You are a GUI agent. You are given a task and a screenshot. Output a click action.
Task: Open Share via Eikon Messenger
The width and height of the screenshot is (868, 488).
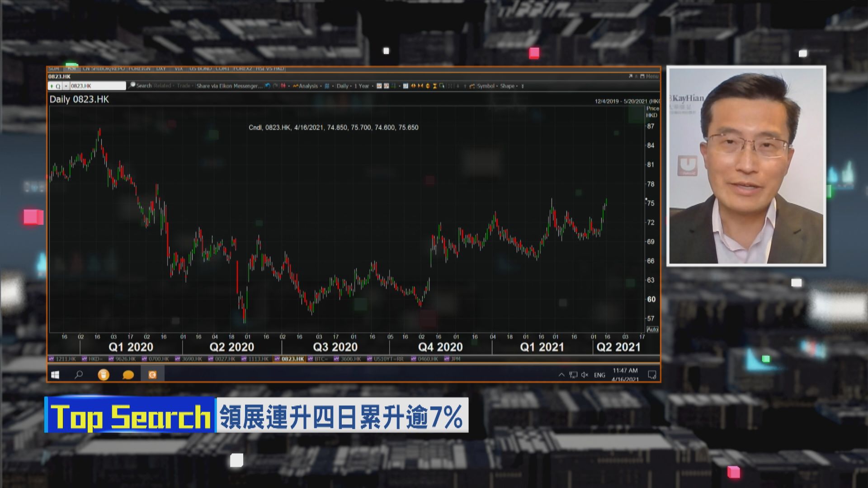(228, 85)
